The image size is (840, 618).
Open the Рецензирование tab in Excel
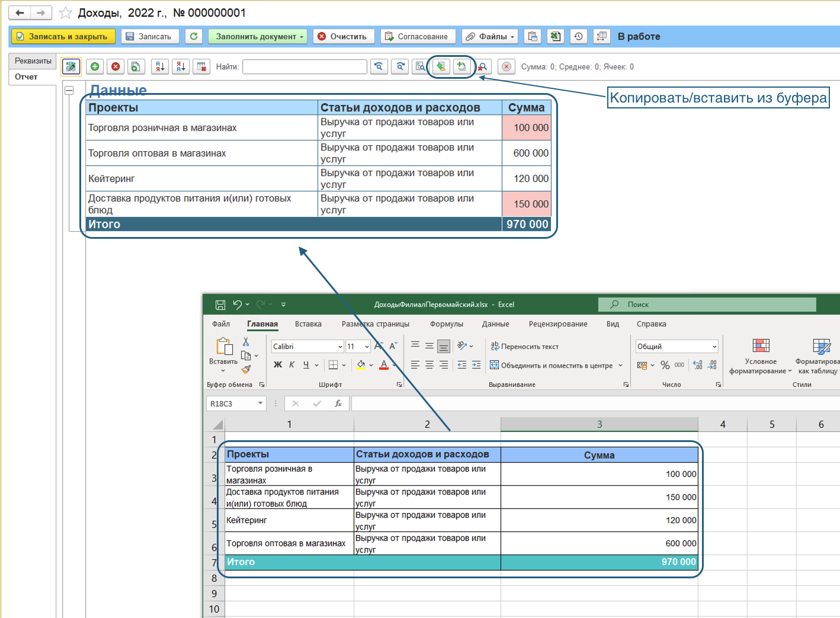point(558,324)
